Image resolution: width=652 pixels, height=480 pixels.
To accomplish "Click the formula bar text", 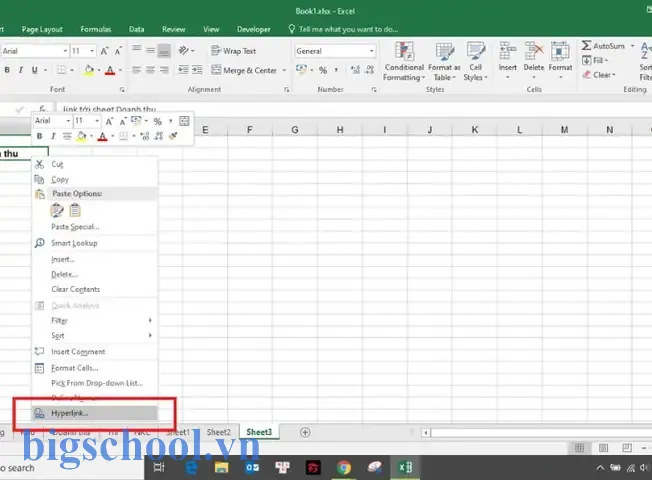I will click(x=109, y=109).
